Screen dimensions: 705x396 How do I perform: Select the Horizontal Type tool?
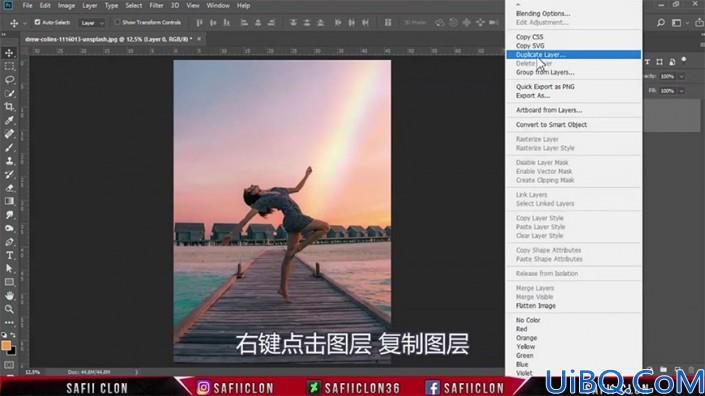9,255
